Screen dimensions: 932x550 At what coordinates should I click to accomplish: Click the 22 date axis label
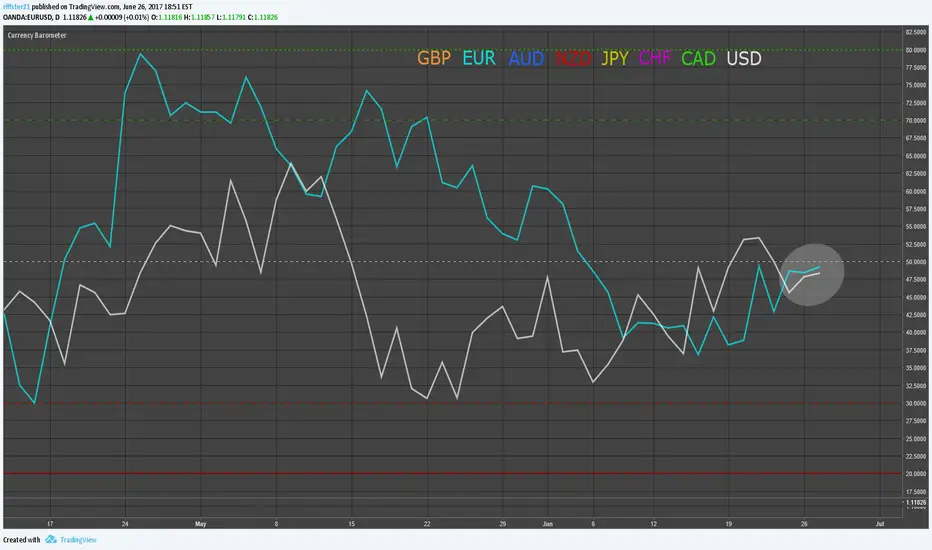coord(427,524)
